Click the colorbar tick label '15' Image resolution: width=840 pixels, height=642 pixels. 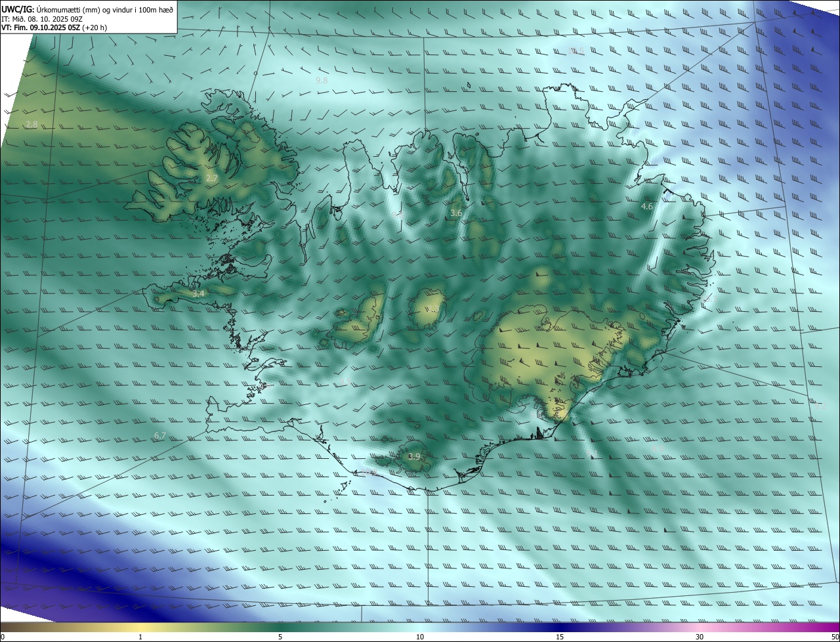tap(560, 637)
